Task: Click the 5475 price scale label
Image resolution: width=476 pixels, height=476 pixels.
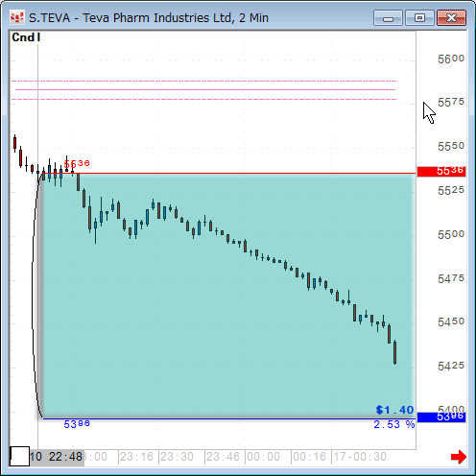Action: pyautogui.click(x=451, y=278)
